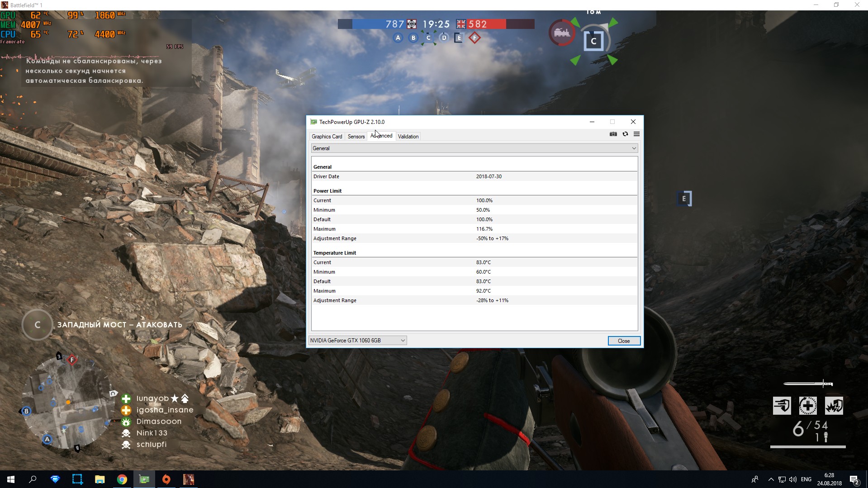868x488 pixels.
Task: Open the NVIDIA GeForce GTX 1060 6GB selector
Action: tap(357, 341)
